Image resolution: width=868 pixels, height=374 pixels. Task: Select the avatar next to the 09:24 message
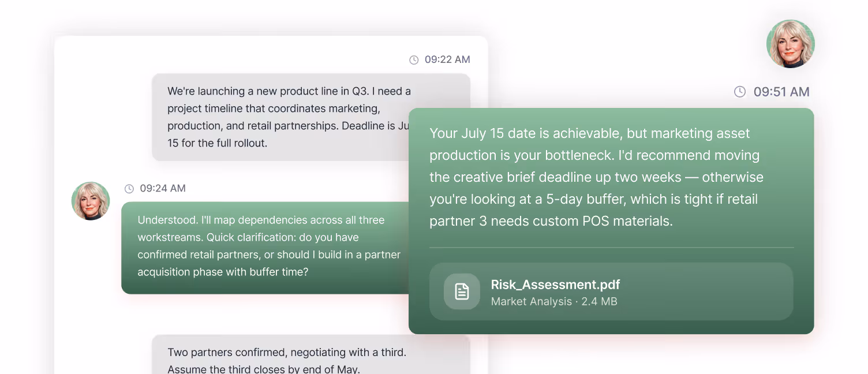coord(90,201)
